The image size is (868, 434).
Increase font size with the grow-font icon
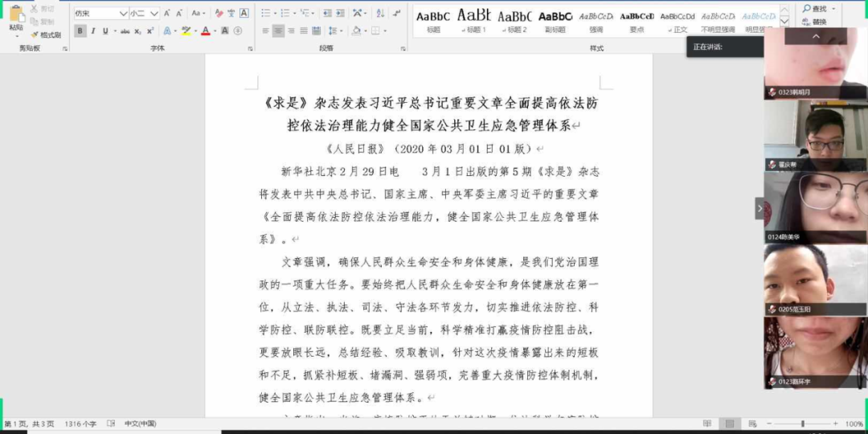pyautogui.click(x=167, y=14)
